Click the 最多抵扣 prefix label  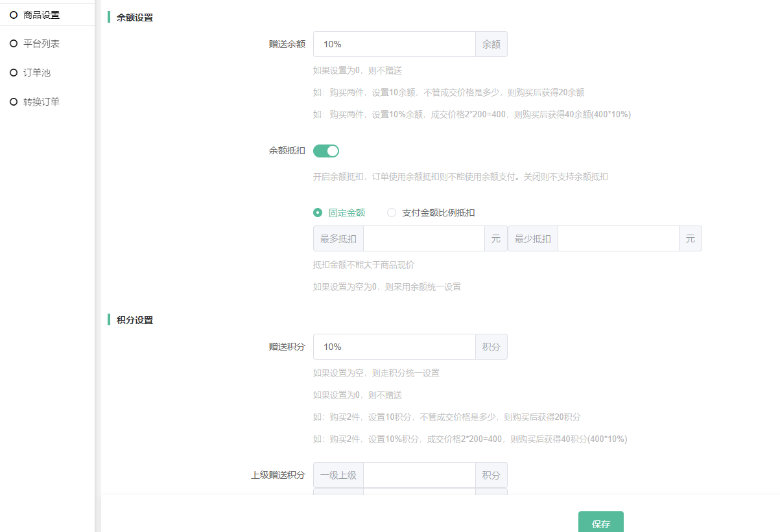(x=338, y=238)
